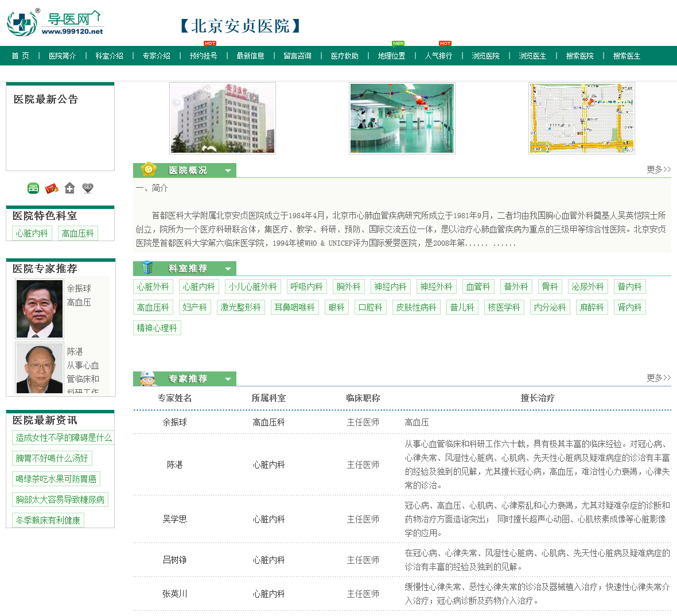The height and width of the screenshot is (616, 677).
Task: Open the hospital building photo thumbnail
Action: click(223, 118)
